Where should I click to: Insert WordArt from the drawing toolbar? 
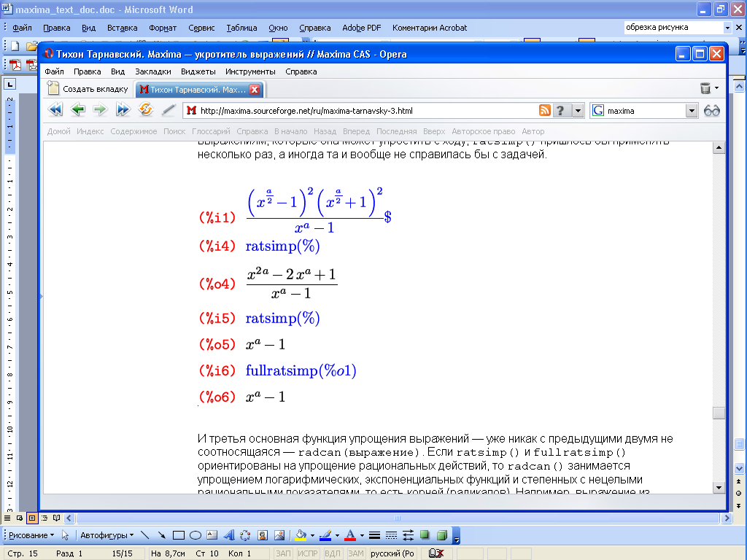[228, 535]
